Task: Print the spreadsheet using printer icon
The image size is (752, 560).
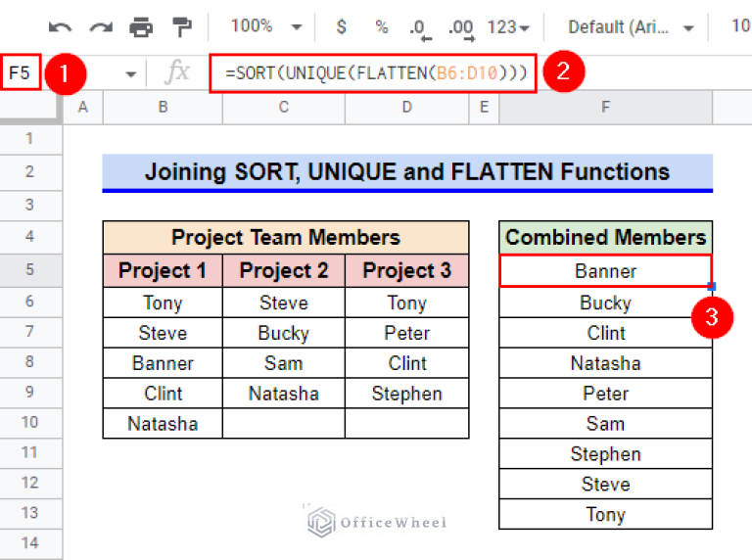Action: [141, 26]
